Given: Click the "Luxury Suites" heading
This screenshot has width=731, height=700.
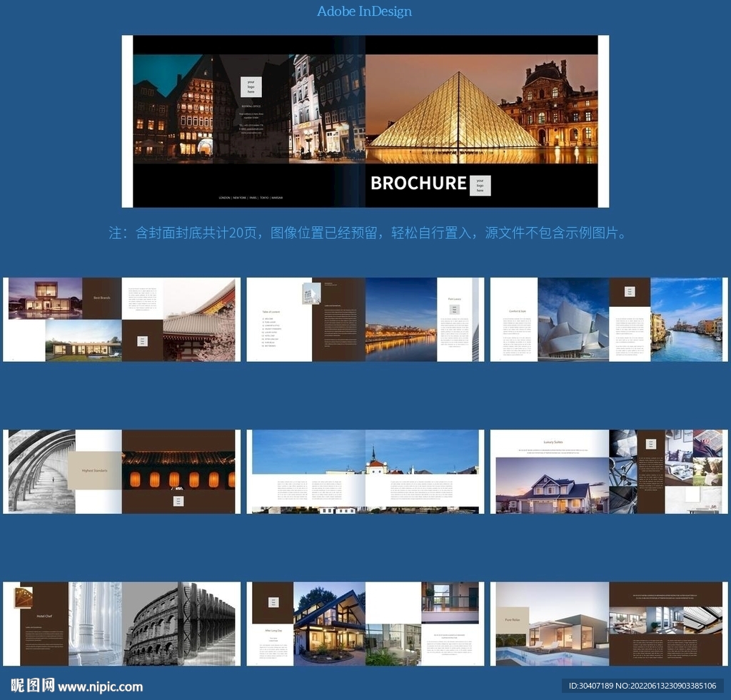Looking at the screenshot, I should click(x=553, y=442).
